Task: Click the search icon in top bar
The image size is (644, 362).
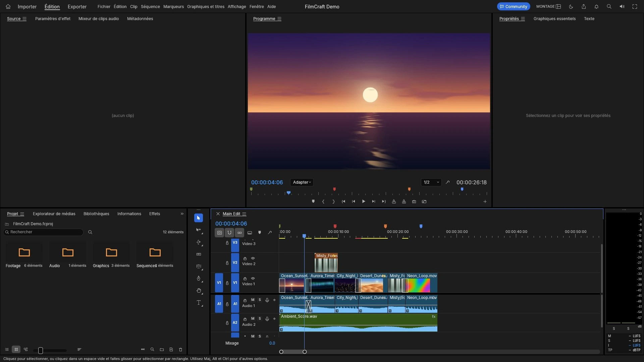Action: click(x=609, y=6)
